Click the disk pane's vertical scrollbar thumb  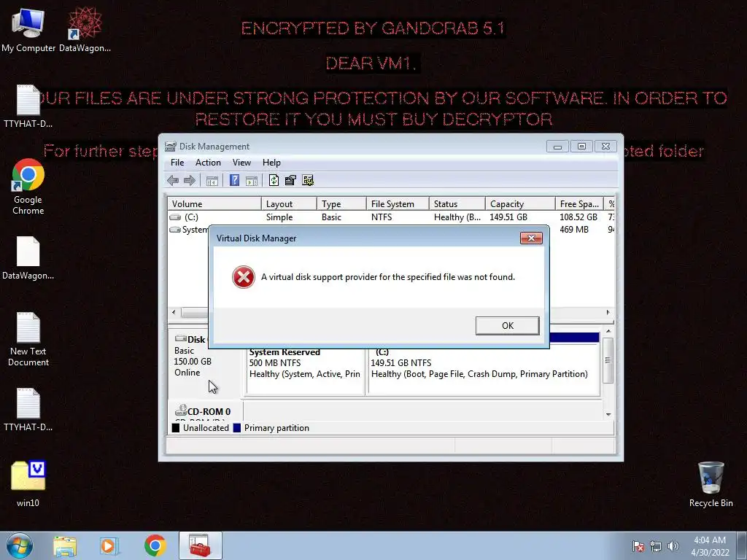point(608,360)
